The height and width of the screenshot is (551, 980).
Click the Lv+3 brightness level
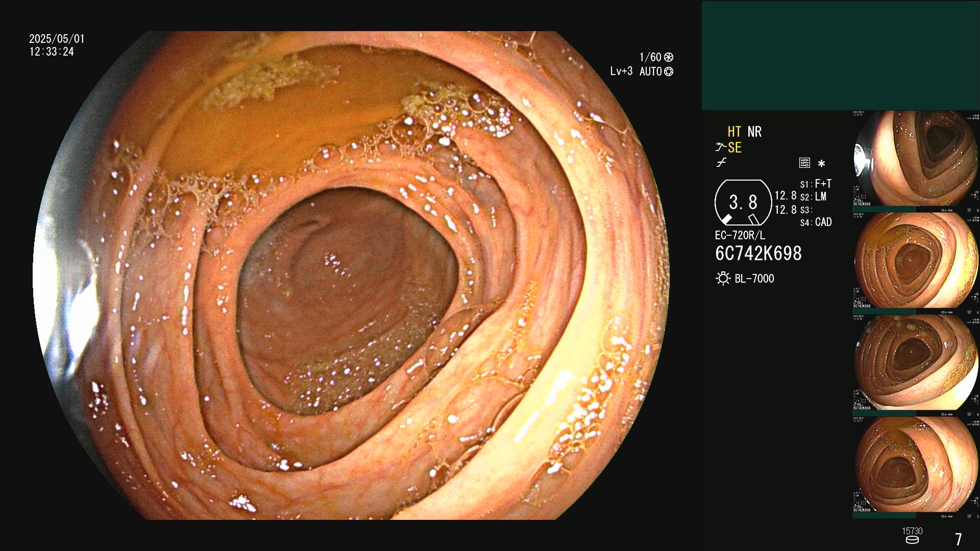pyautogui.click(x=621, y=71)
